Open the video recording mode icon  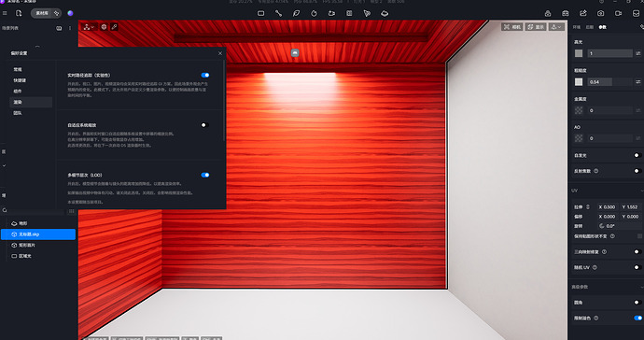coord(618,13)
